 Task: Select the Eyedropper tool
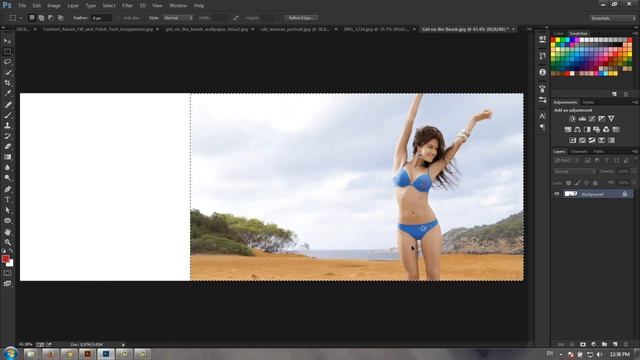pyautogui.click(x=7, y=93)
